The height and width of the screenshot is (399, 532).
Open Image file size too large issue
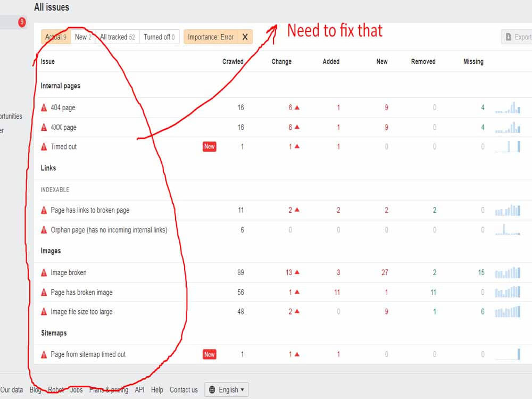coord(81,312)
